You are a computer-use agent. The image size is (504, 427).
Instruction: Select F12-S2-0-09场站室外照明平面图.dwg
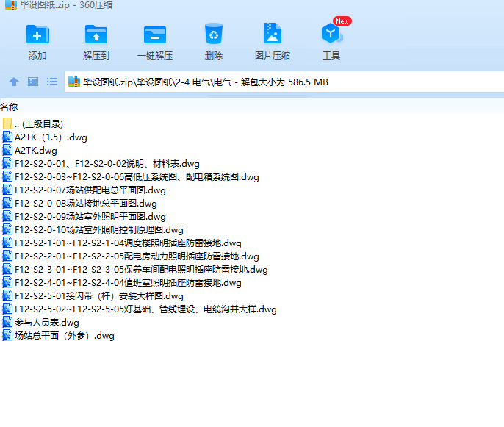pyautogui.click(x=90, y=216)
